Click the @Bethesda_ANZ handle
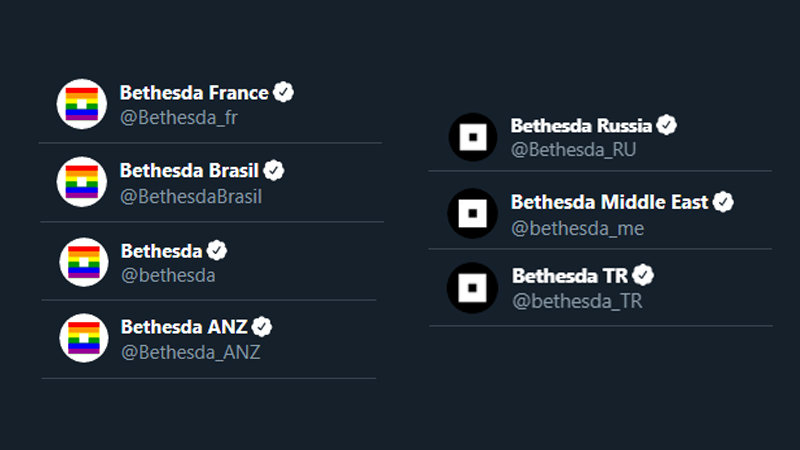This screenshot has width=800, height=450. 190,352
